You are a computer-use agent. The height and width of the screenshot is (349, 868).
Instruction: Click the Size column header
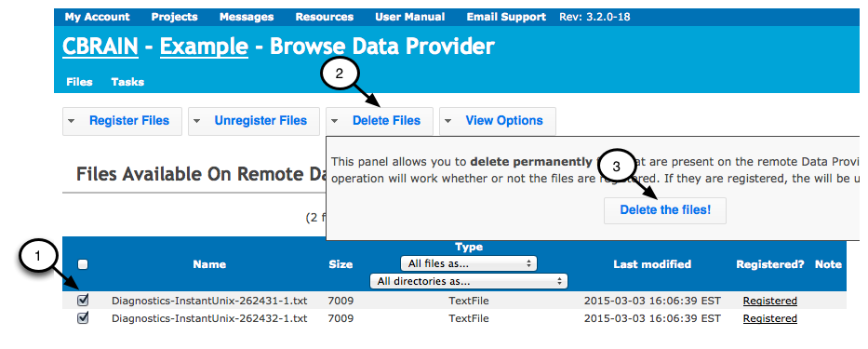[341, 264]
